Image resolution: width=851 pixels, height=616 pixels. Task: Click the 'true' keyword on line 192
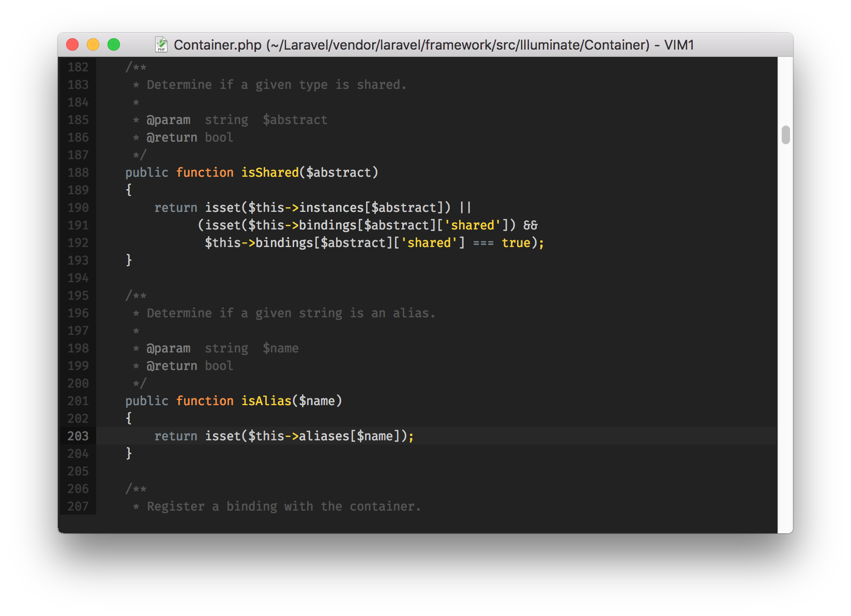(516, 243)
